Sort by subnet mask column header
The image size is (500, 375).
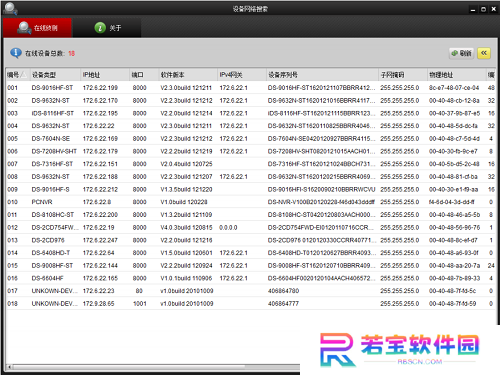(403, 75)
